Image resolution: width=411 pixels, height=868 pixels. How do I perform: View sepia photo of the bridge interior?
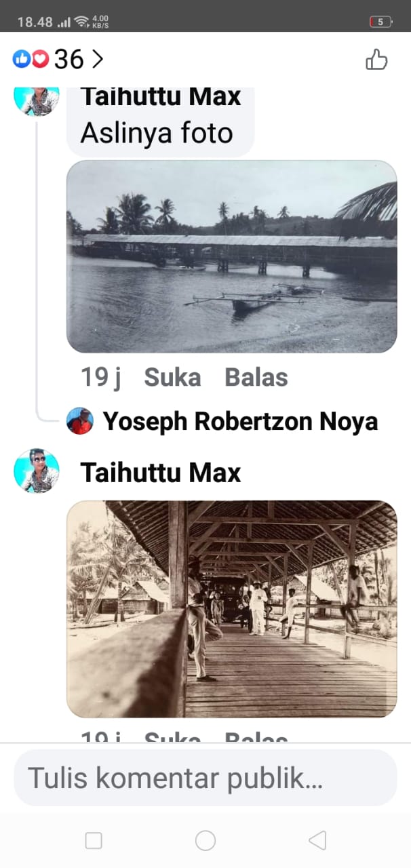232,609
